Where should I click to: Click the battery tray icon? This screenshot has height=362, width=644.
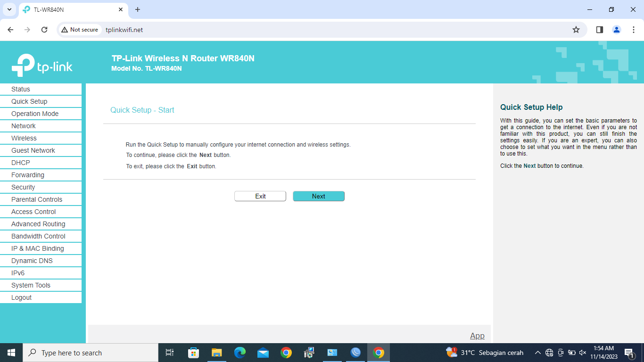click(571, 353)
